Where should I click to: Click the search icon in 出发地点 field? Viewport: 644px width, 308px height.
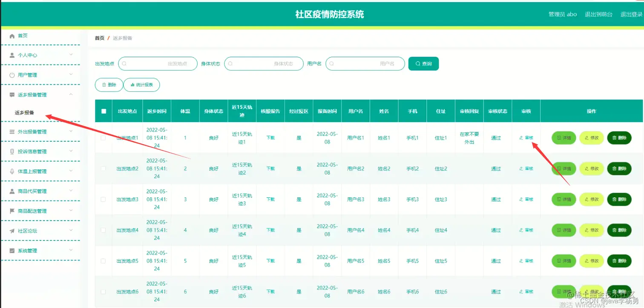tap(124, 64)
